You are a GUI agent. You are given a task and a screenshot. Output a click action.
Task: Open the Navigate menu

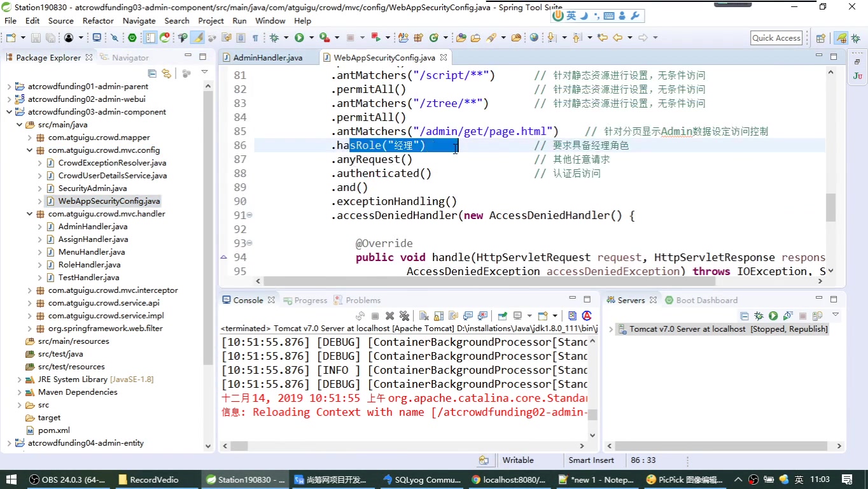pyautogui.click(x=139, y=20)
